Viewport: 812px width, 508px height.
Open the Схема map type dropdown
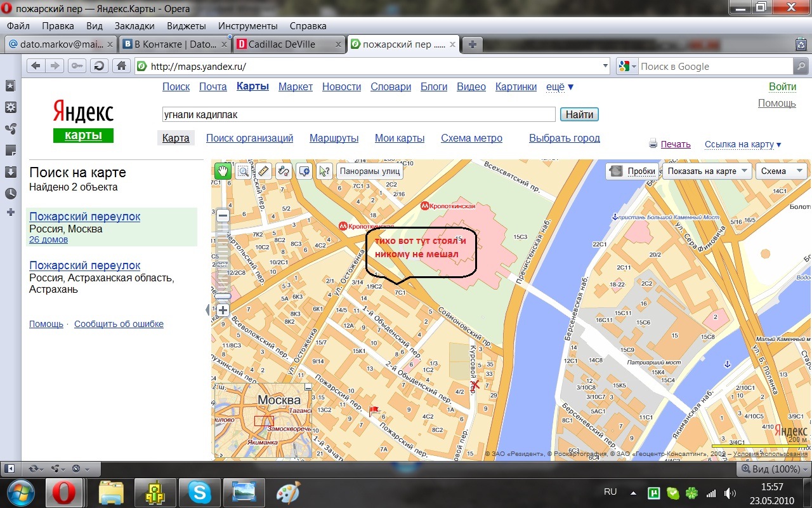click(x=781, y=171)
